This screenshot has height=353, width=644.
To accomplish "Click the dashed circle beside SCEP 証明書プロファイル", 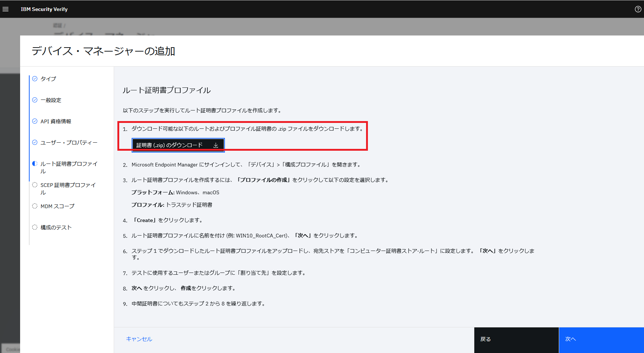I will click(35, 185).
